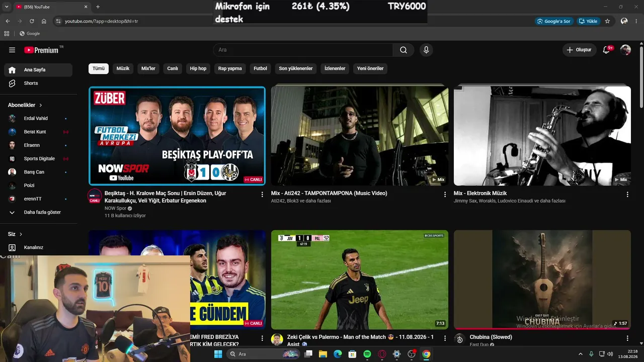Expand Daha fazla göster subscriptions
The width and height of the screenshot is (644, 362).
[38, 212]
